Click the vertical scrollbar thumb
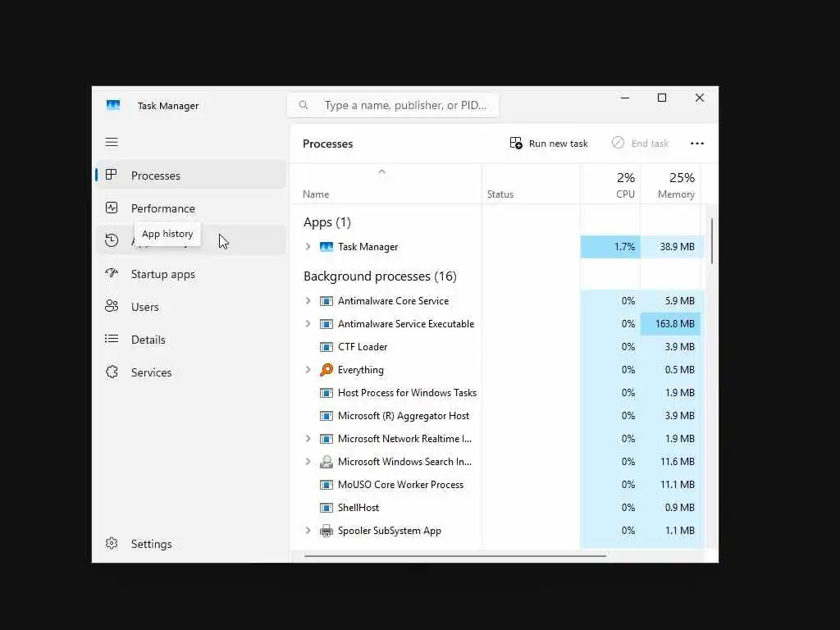Image resolution: width=840 pixels, height=630 pixels. [711, 240]
